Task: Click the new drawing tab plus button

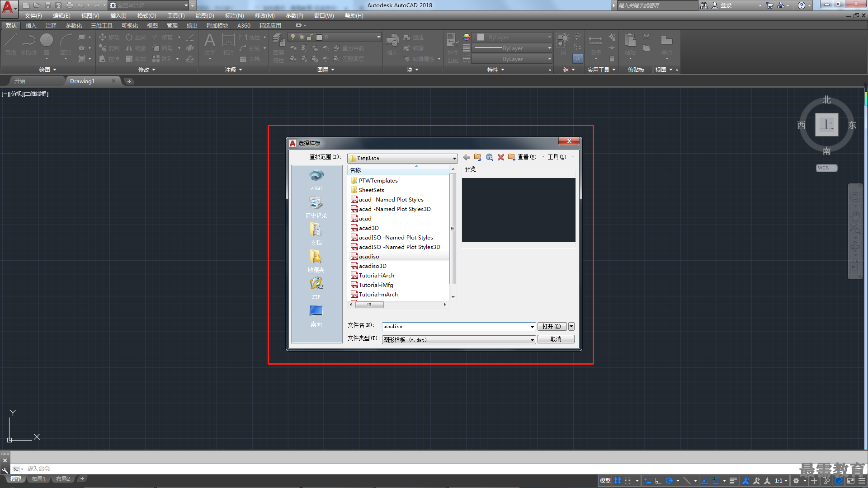Action: point(129,81)
